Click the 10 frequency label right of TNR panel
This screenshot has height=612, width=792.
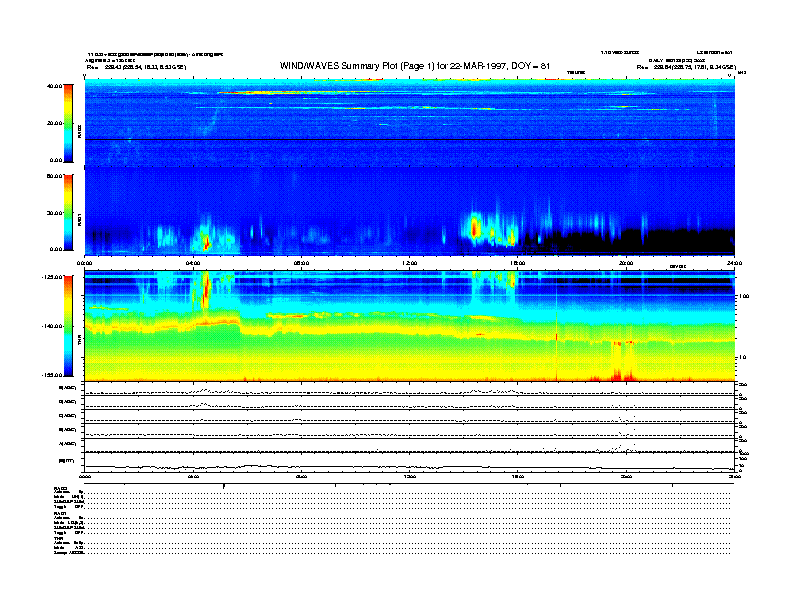tap(742, 357)
